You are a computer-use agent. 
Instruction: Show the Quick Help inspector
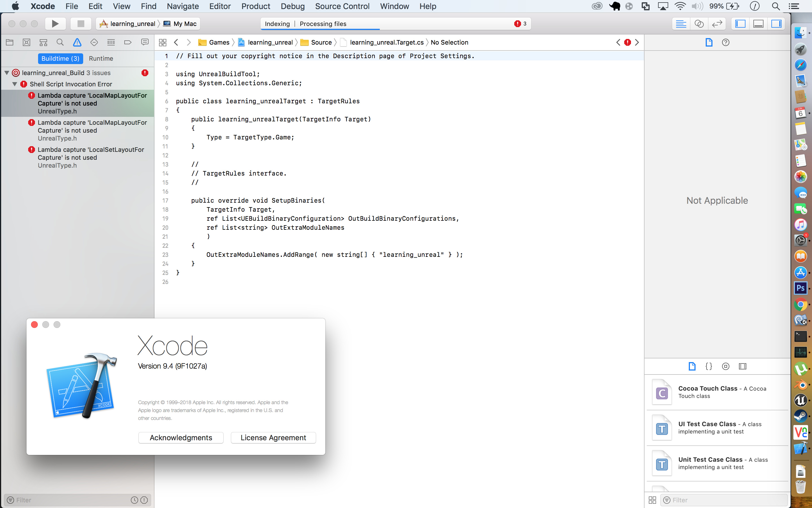click(725, 42)
